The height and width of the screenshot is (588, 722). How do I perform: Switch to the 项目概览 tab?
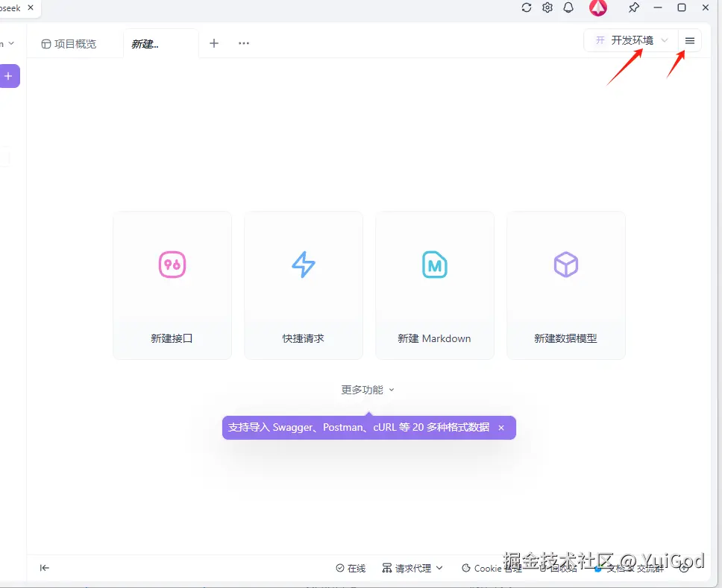point(69,44)
